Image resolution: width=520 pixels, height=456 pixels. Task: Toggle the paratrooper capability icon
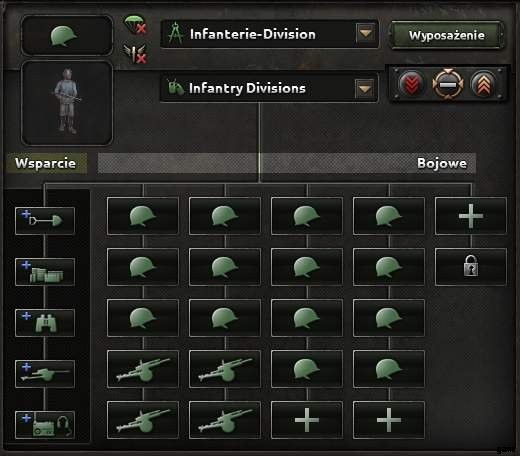click(x=135, y=25)
